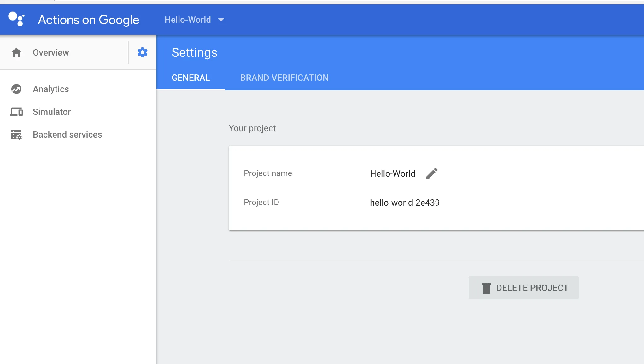Open Backend services section
This screenshot has width=644, height=364.
click(x=67, y=135)
